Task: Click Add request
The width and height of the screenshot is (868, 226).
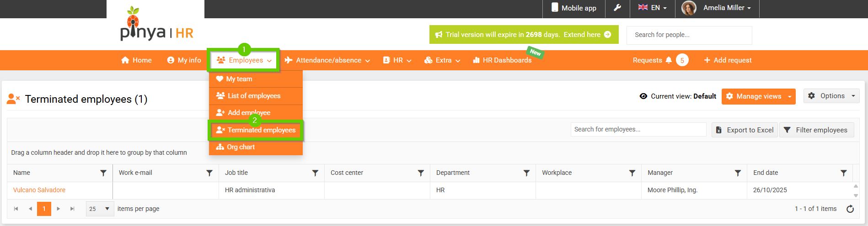Action: [728, 60]
